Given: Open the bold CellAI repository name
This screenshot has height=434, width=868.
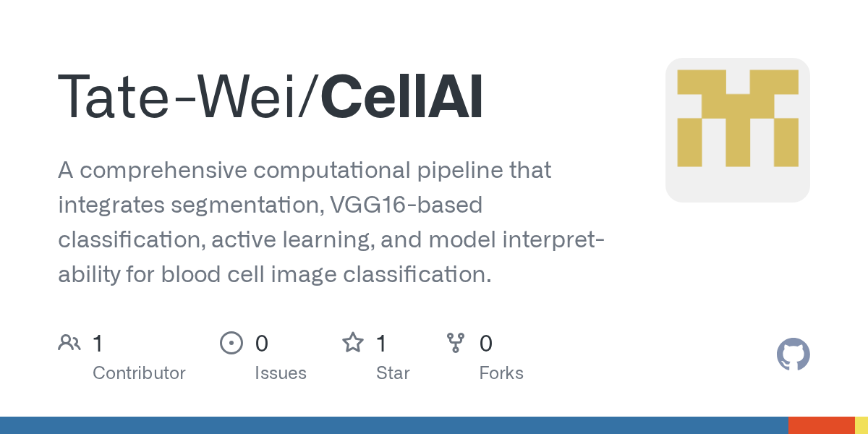Looking at the screenshot, I should coord(402,97).
